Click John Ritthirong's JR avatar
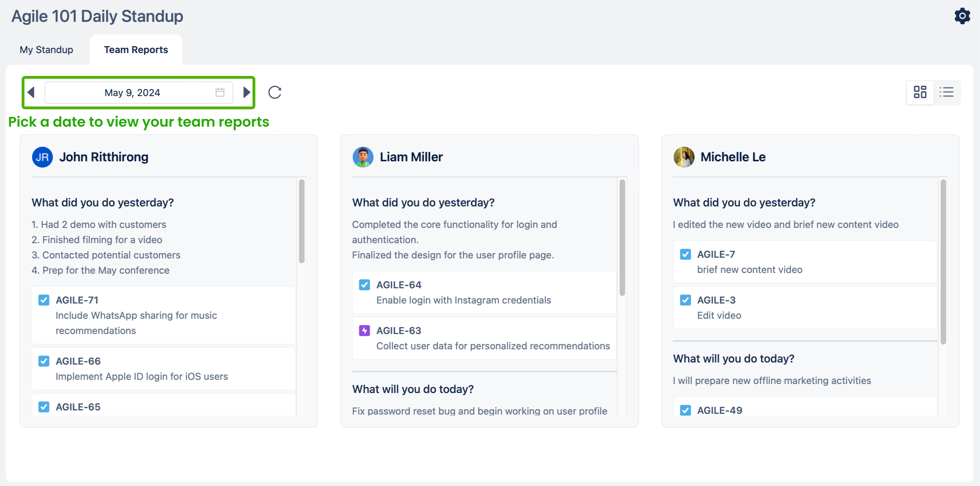Screen dimensions: 980x486 pyautogui.click(x=42, y=157)
